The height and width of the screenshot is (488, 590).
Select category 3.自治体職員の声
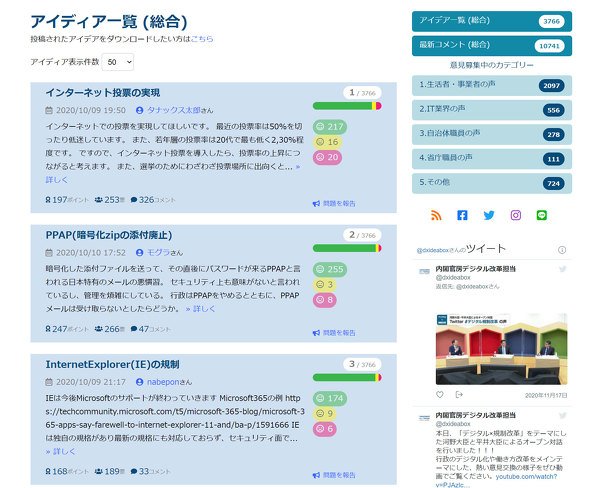coord(492,134)
